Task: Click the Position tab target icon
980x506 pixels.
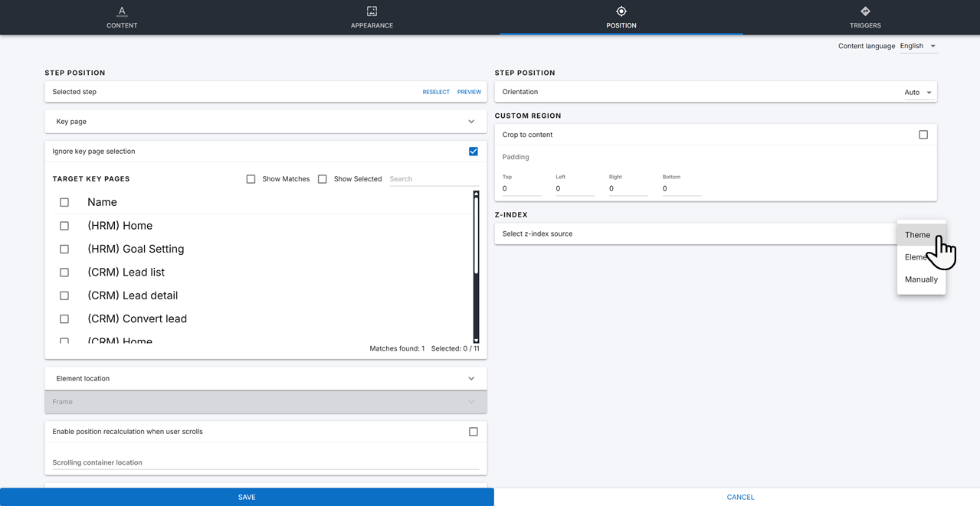Action: coord(621,11)
